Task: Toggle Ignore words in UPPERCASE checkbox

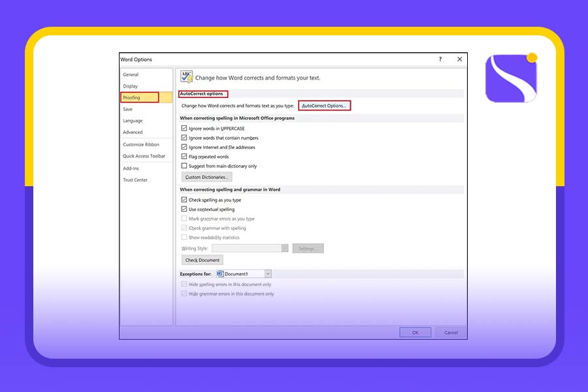Action: 184,129
